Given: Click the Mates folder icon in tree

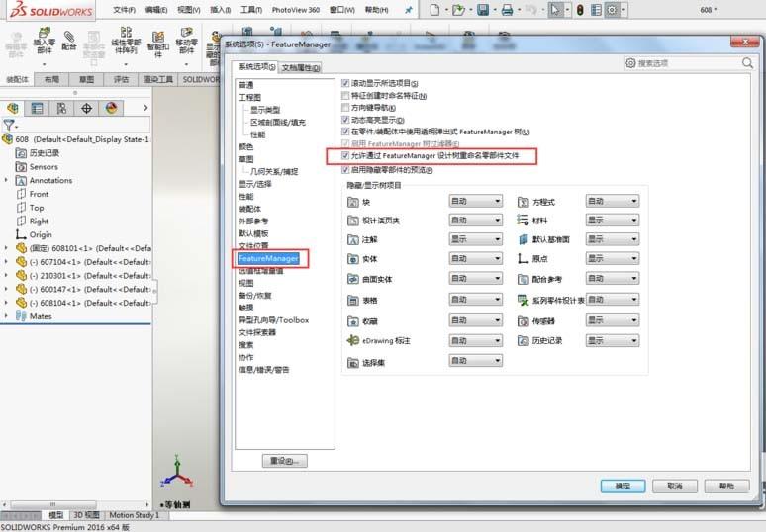Looking at the screenshot, I should tap(21, 316).
